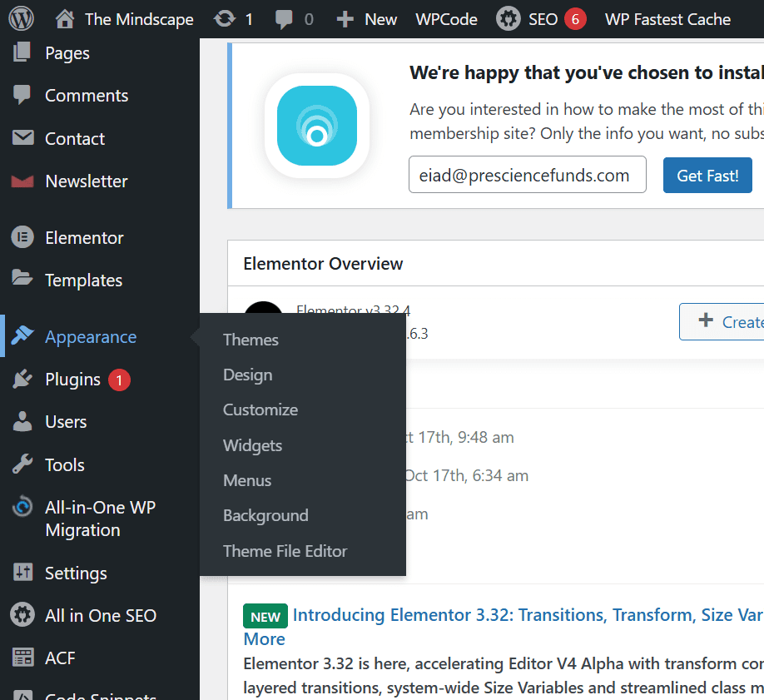
Task: Open the All-in-One WP Migration icon
Action: pyautogui.click(x=22, y=508)
